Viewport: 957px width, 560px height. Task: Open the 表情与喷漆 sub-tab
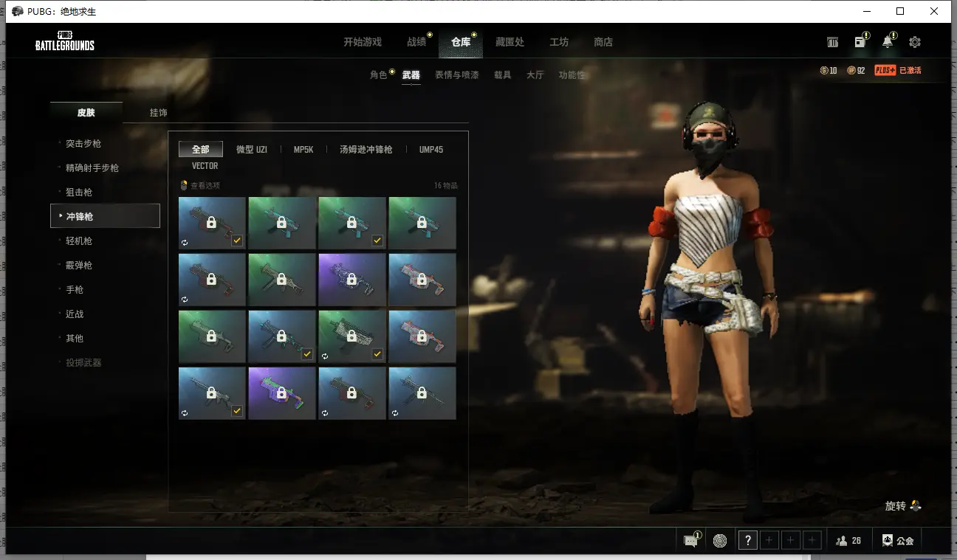coord(457,75)
